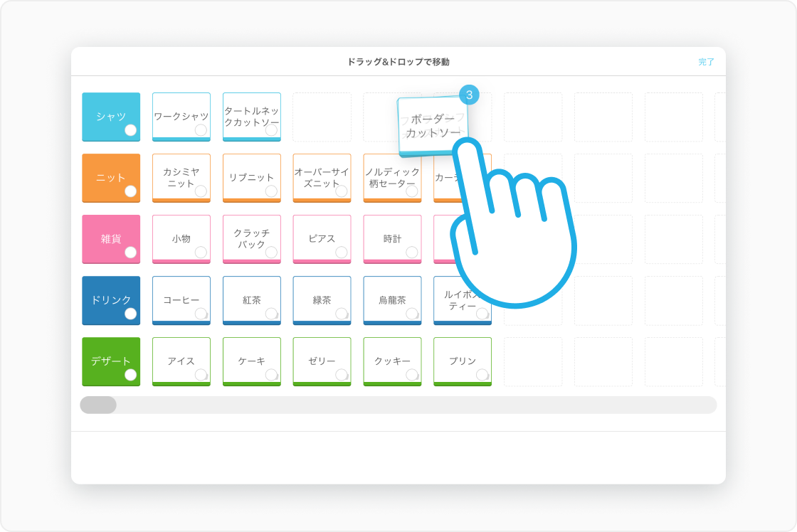
Task: Open the デザート category tile
Action: pos(111,361)
